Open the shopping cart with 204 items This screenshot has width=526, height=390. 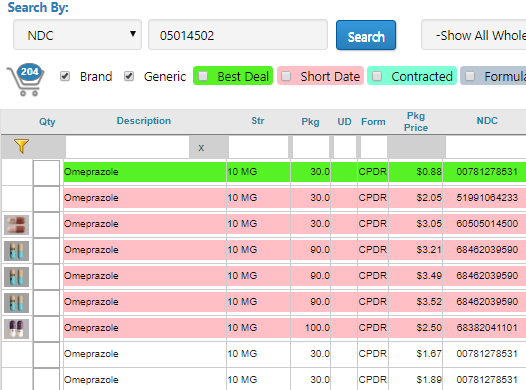point(26,79)
